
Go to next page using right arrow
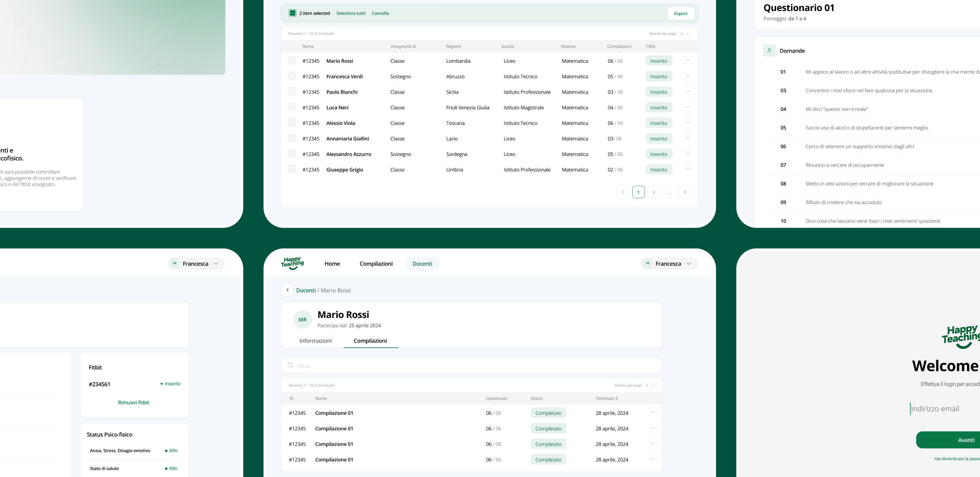click(x=685, y=192)
